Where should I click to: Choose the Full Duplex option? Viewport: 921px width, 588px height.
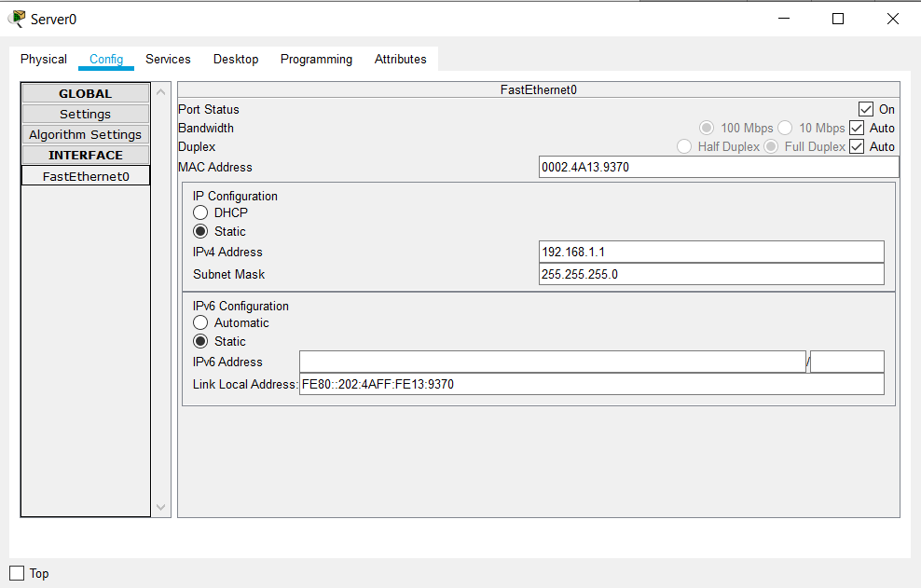(x=771, y=147)
